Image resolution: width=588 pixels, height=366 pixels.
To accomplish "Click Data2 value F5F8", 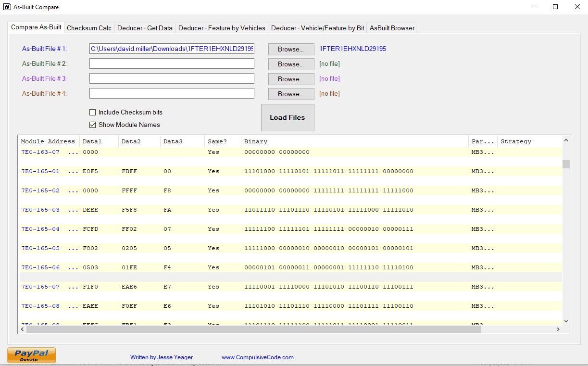I will click(x=129, y=210).
